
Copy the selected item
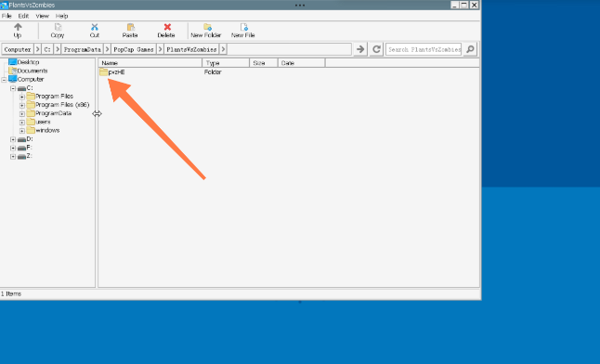[58, 31]
